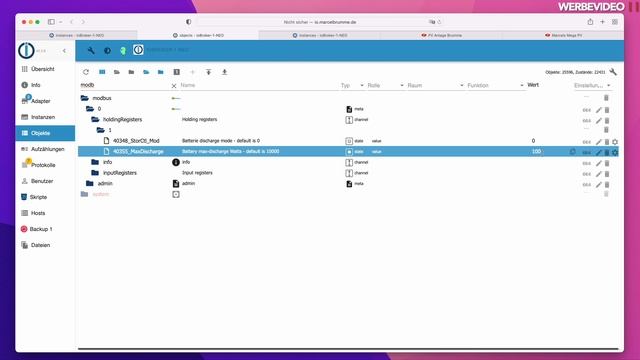Open a new Safari tab with plus
The image size is (640, 360).
(602, 22)
